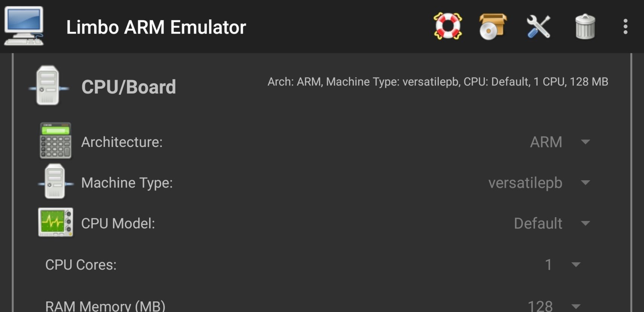The height and width of the screenshot is (312, 644).
Task: Expand the CPU Model Default dropdown
Action: pyautogui.click(x=552, y=223)
